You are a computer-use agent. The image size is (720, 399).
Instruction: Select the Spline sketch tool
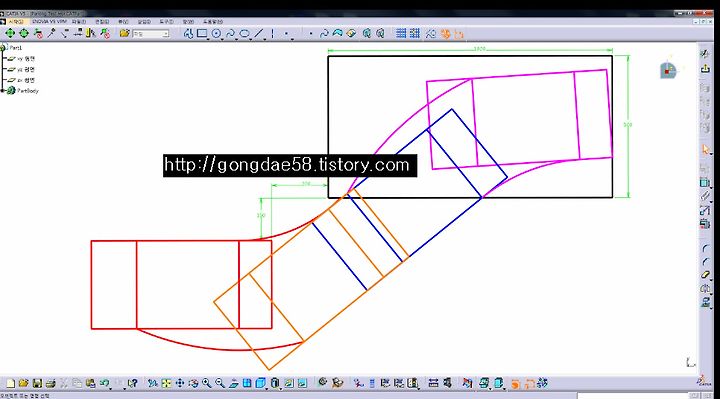(x=230, y=34)
